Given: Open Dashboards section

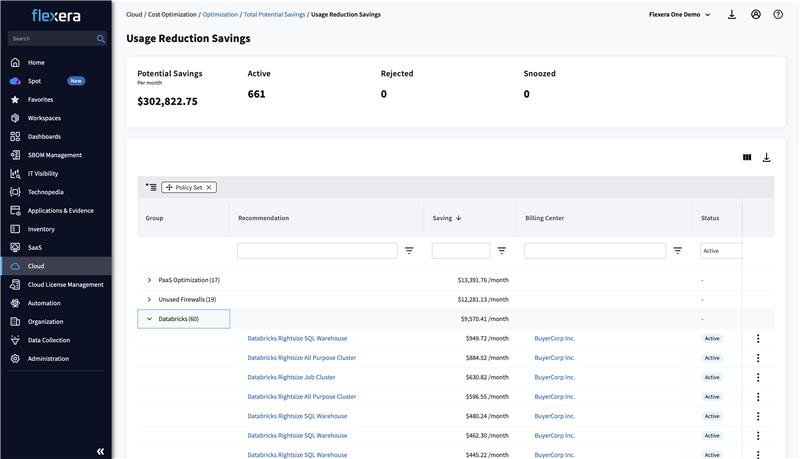Looking at the screenshot, I should [44, 136].
